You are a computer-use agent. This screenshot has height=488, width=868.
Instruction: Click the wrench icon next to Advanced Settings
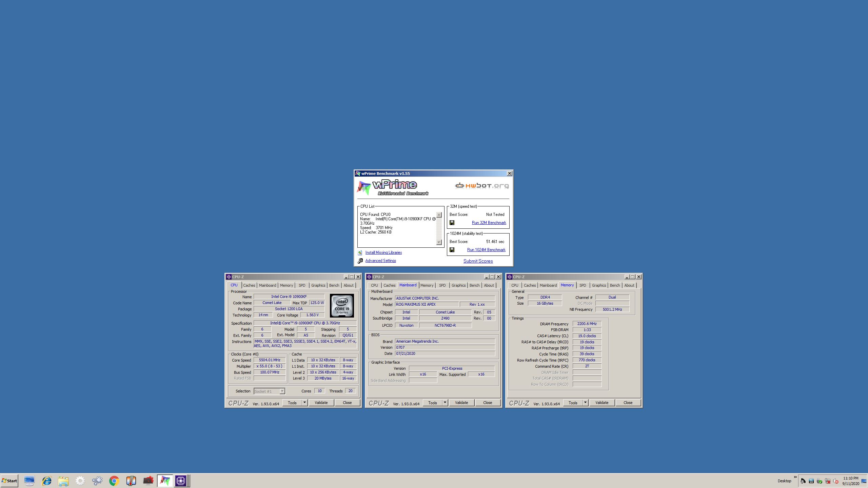pyautogui.click(x=360, y=261)
